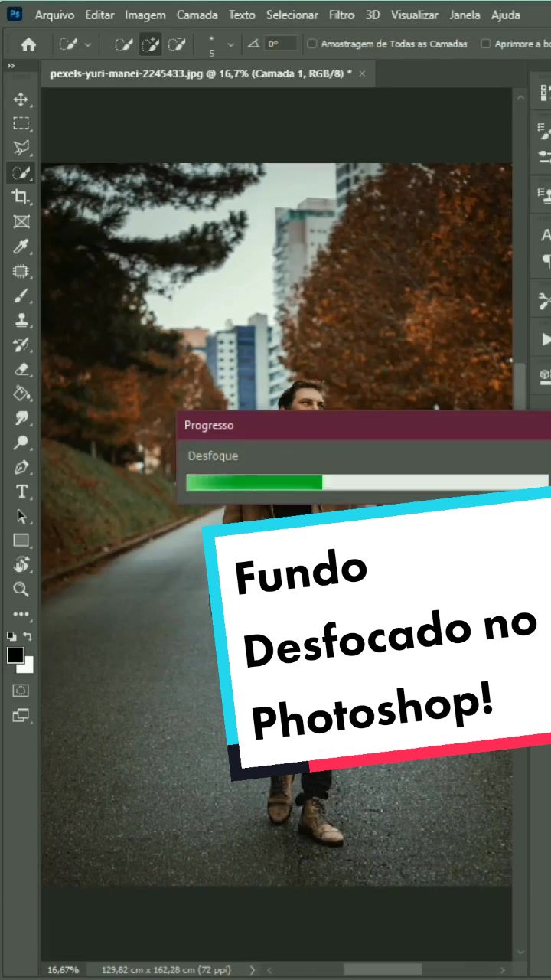The image size is (551, 980).
Task: Open the Selecionar menu
Action: point(292,15)
